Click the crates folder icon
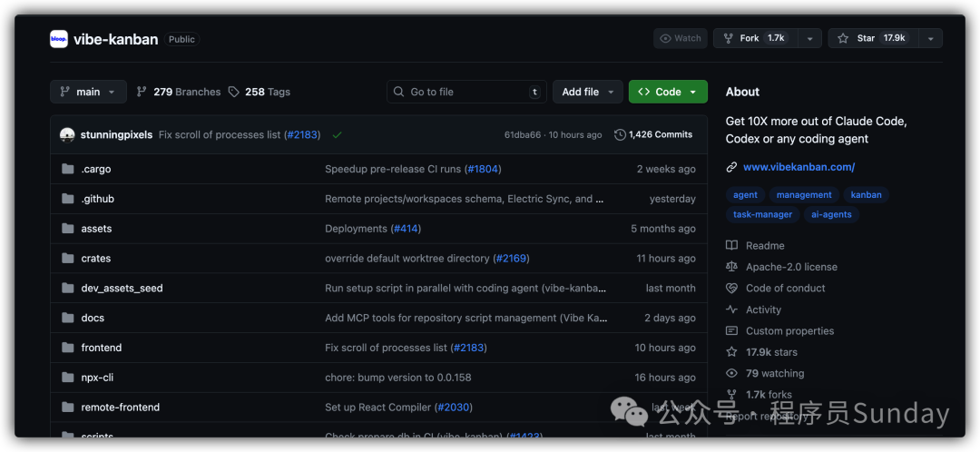The width and height of the screenshot is (980, 452). click(67, 258)
